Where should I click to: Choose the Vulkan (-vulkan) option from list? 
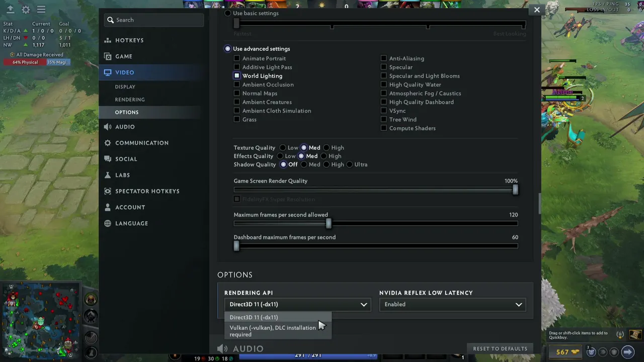click(278, 331)
